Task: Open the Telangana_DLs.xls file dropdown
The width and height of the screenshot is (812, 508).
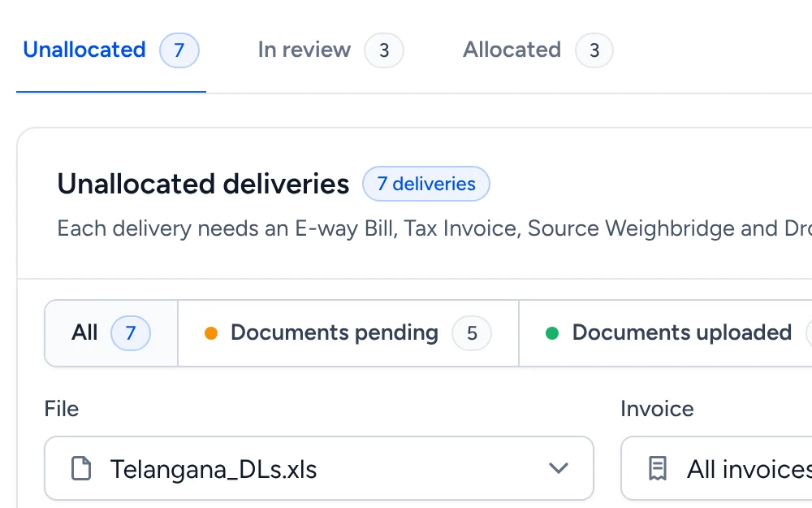Action: coord(319,468)
